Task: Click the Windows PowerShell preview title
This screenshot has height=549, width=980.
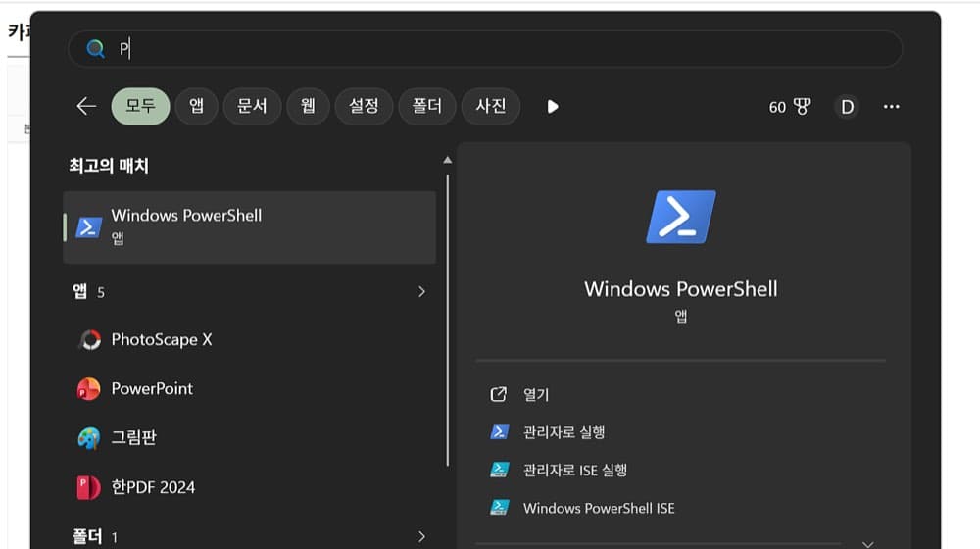Action: 681,289
